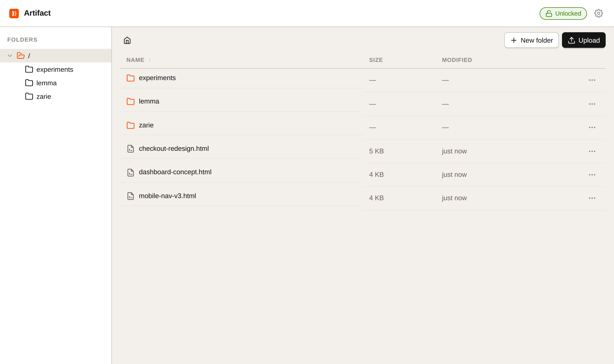Click the 5 KB size value
The width and height of the screenshot is (614, 364).
[376, 151]
